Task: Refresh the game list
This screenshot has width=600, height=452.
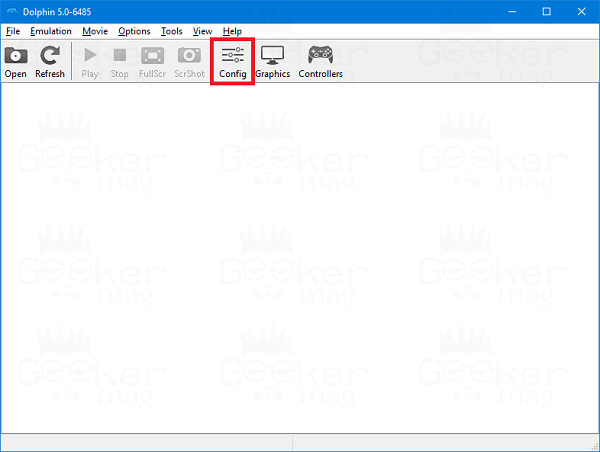Action: [50, 62]
